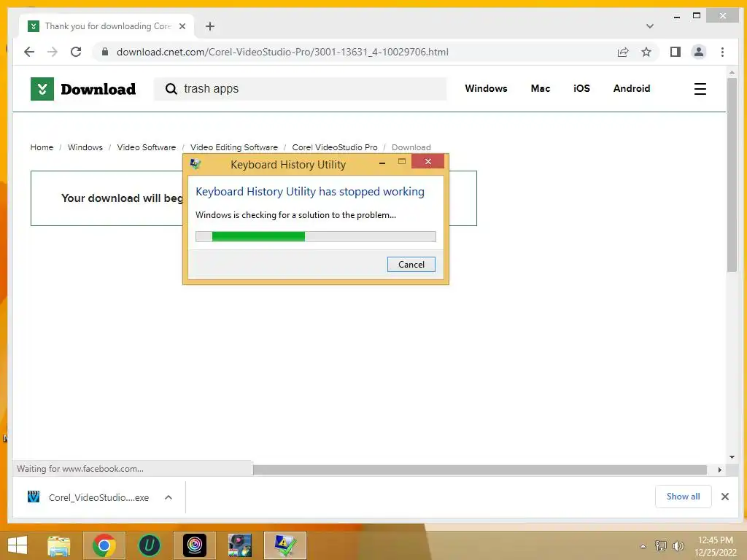This screenshot has width=747, height=560.
Task: Open volume speaker tray icon
Action: click(678, 545)
